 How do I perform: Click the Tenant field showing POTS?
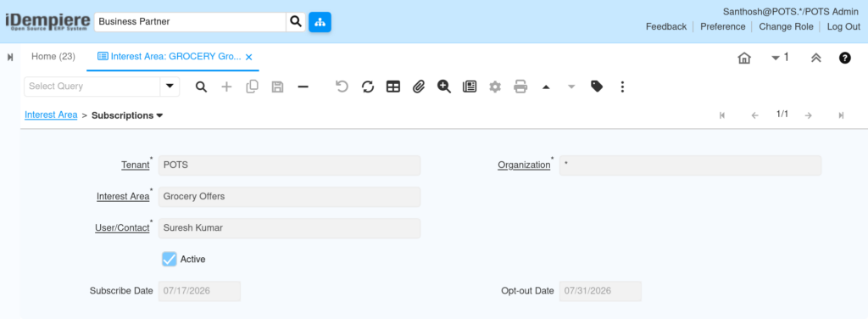289,165
